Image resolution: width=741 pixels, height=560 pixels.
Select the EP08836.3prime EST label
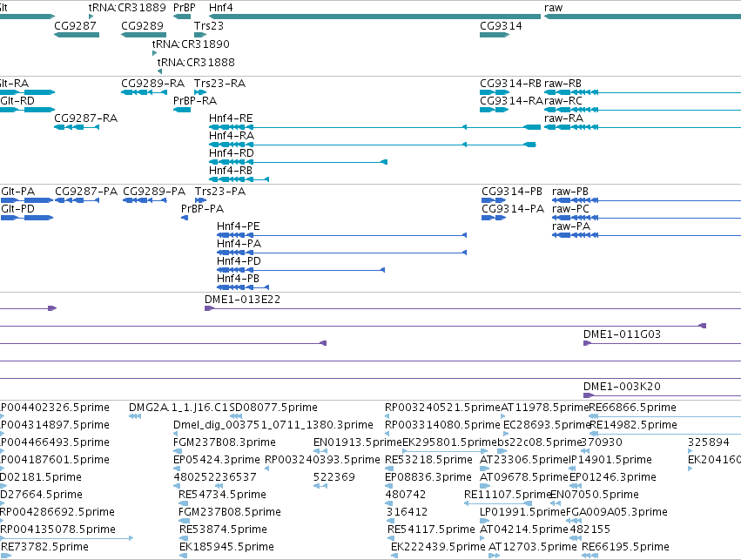[428, 477]
